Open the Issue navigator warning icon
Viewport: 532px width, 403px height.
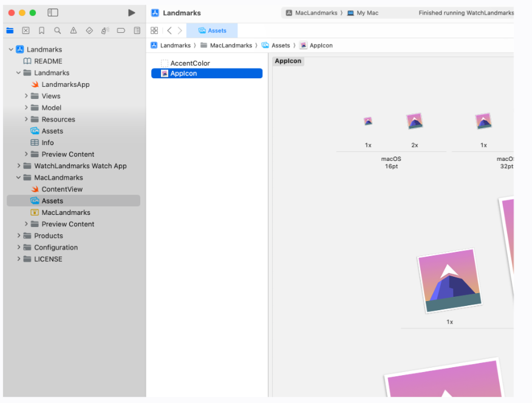tap(73, 30)
